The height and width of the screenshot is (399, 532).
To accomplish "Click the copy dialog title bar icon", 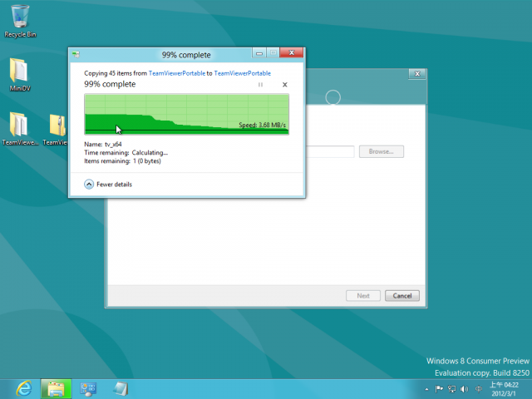I will pyautogui.click(x=76, y=54).
